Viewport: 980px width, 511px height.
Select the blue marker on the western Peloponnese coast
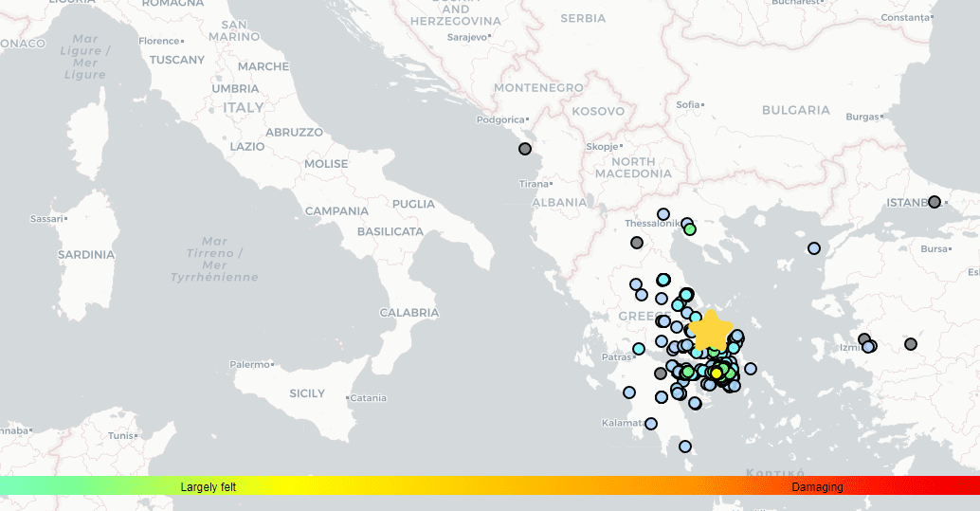click(x=629, y=392)
